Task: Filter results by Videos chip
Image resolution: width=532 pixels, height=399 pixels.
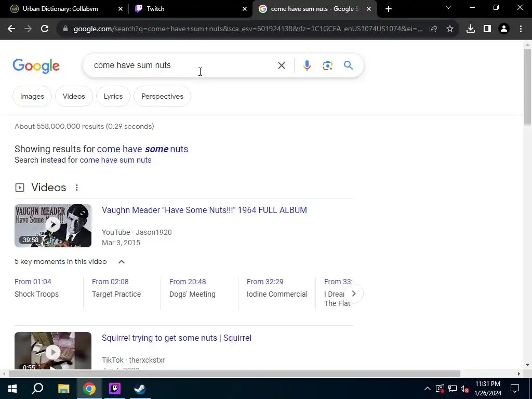Action: 74,96
